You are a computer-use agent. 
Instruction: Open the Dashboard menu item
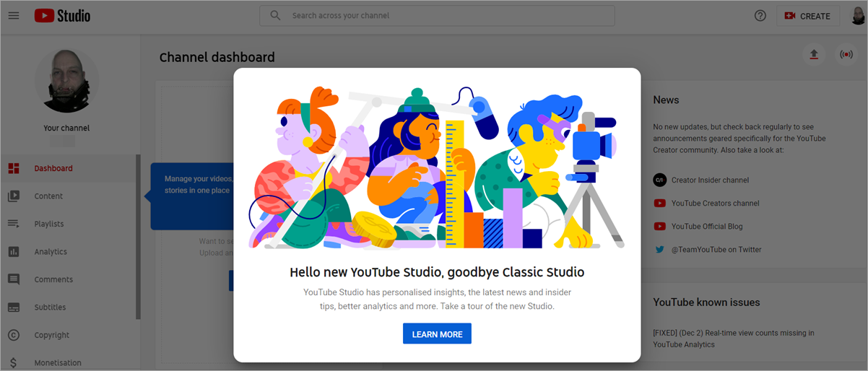[53, 168]
